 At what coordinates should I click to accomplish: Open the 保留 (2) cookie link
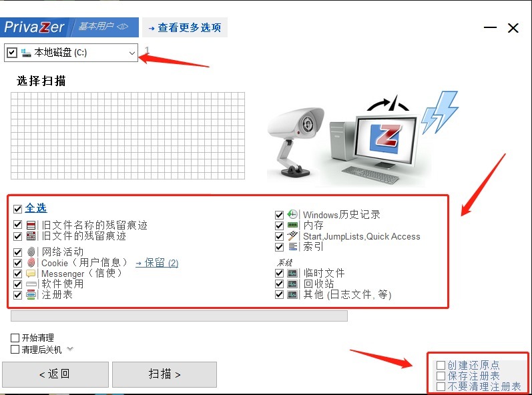(x=157, y=263)
